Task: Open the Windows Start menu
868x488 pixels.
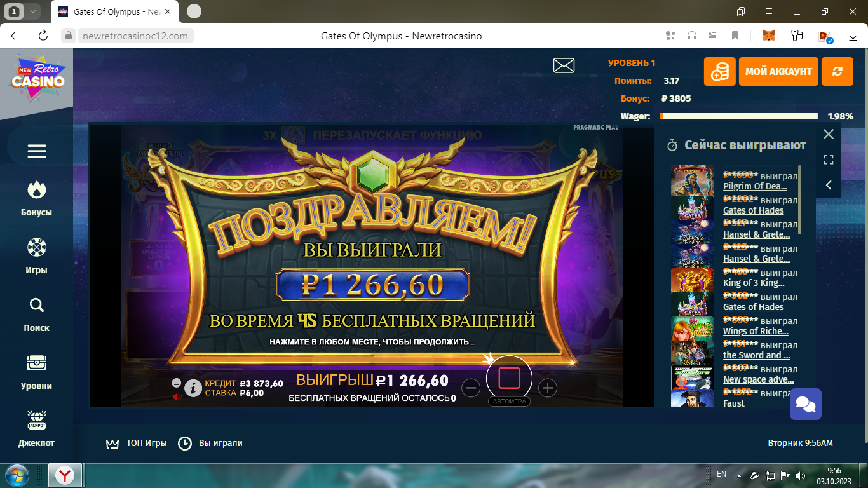Action: coord(17,475)
